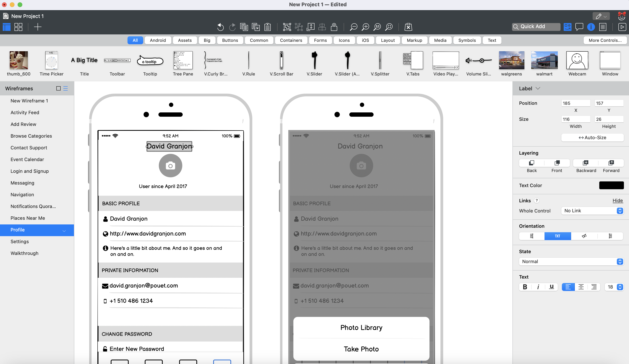Select horizontal TXT orientation
Screen dimensions: 629x364
pos(558,236)
